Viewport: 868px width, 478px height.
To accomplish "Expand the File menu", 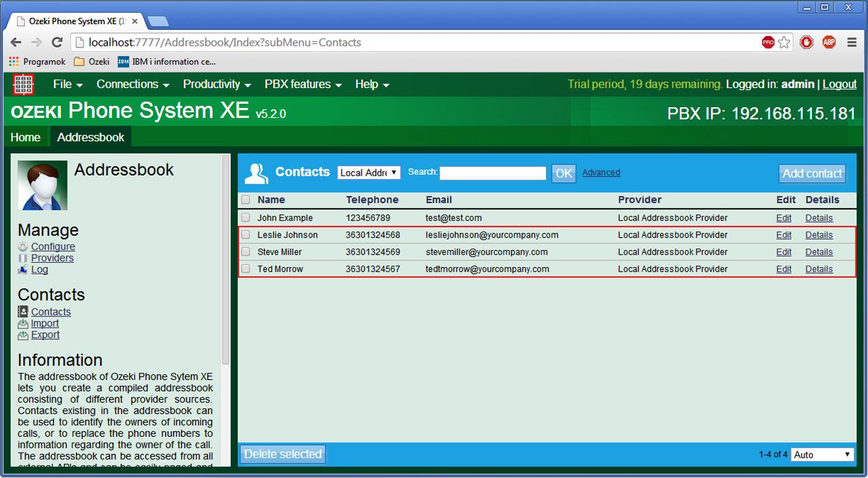I will tap(68, 84).
